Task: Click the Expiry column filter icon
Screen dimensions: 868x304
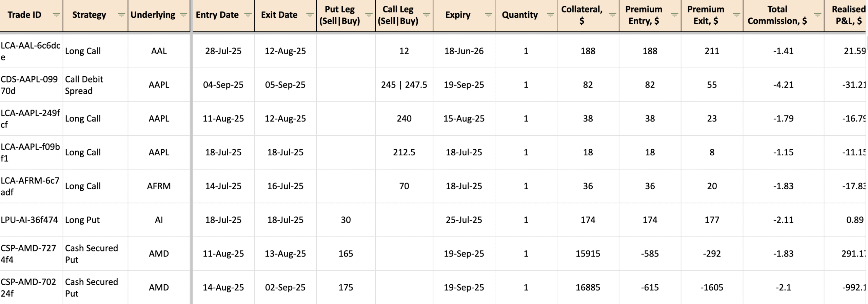Action: point(488,15)
